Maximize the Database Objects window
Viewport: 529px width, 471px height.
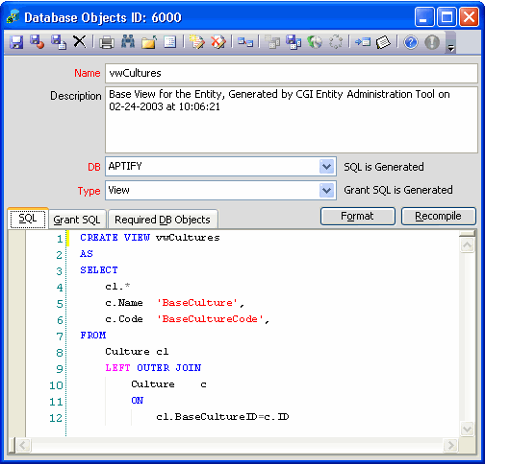(447, 17)
